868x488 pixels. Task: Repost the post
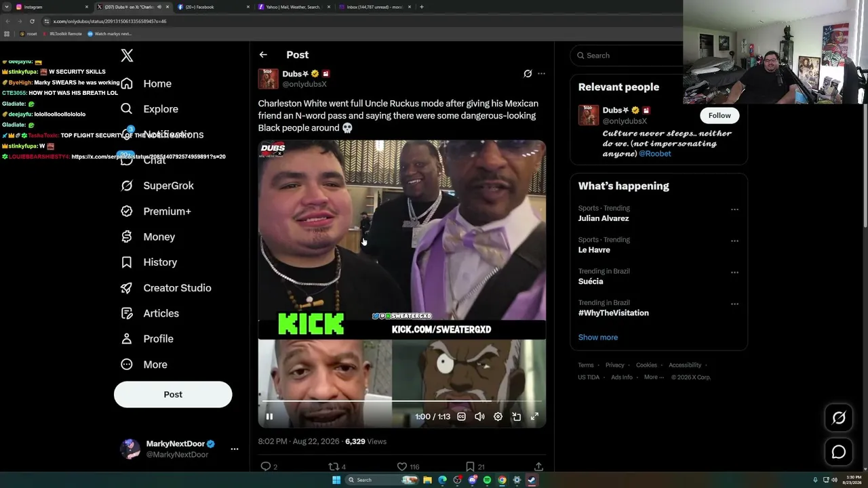333,466
